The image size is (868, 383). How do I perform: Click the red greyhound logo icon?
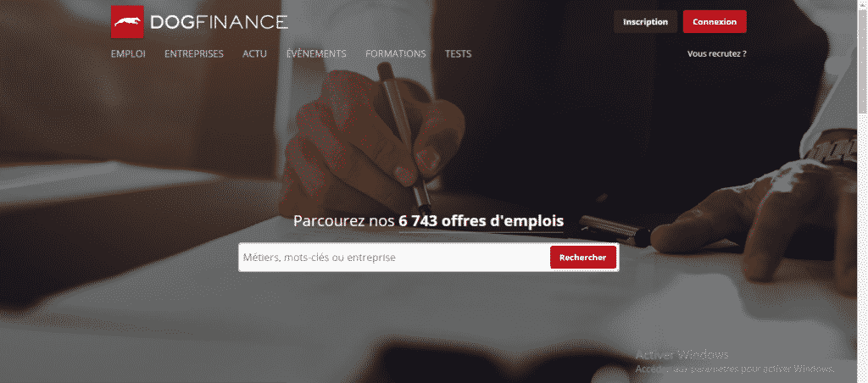click(x=127, y=22)
